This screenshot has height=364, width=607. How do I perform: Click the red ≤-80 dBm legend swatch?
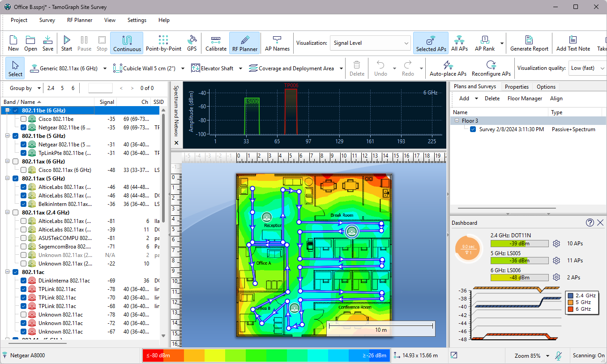click(x=163, y=355)
